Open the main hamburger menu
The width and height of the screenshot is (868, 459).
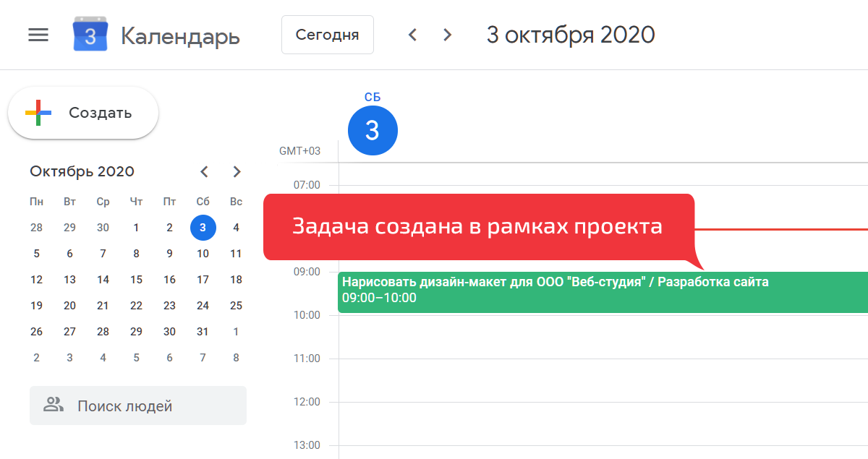coord(38,35)
